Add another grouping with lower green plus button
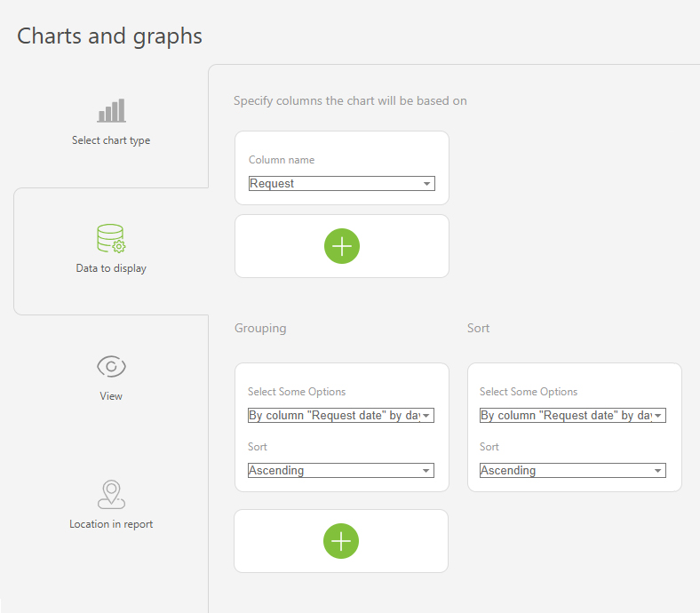This screenshot has width=700, height=613. pyautogui.click(x=341, y=541)
